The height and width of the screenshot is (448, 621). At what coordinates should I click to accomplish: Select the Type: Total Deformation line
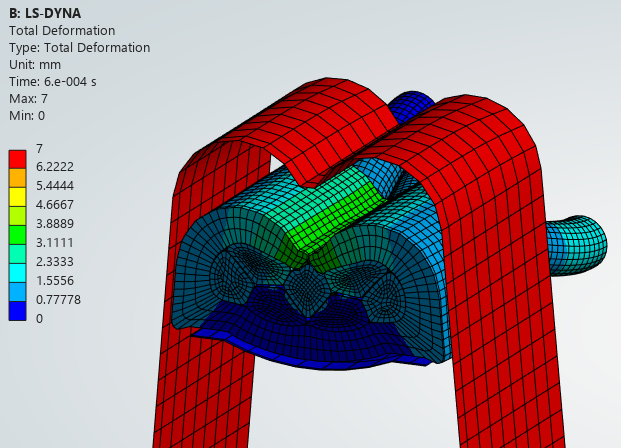coord(80,48)
